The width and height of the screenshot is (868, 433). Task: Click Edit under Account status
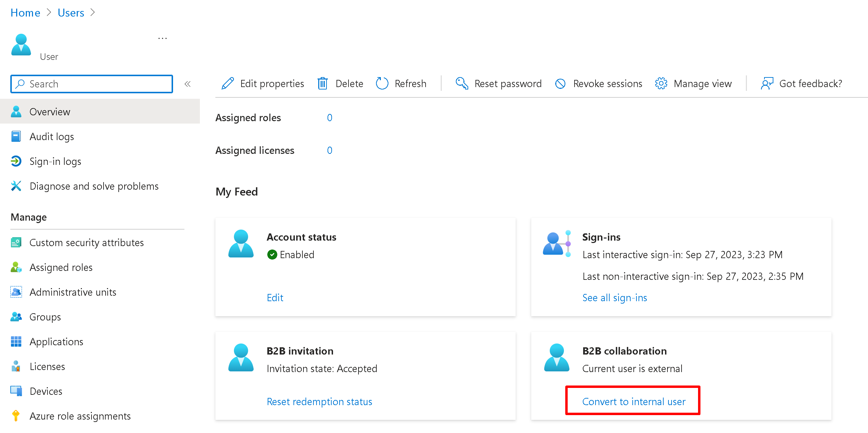pyautogui.click(x=275, y=298)
